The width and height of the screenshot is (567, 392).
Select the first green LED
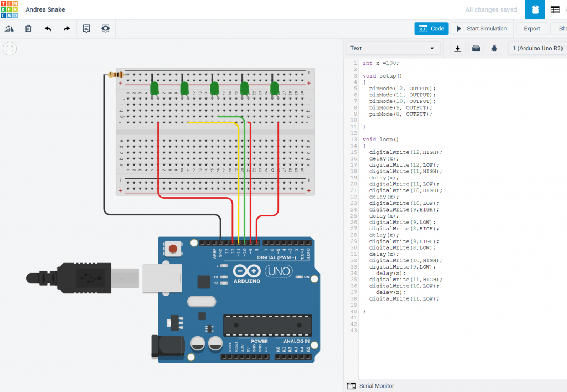click(x=154, y=89)
